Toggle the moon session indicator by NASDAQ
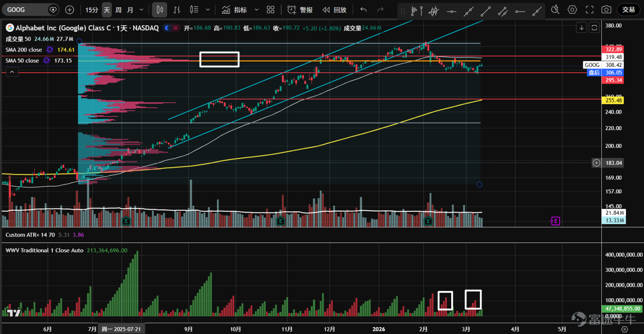Viewport: 644px width, 334px height. coord(167,28)
